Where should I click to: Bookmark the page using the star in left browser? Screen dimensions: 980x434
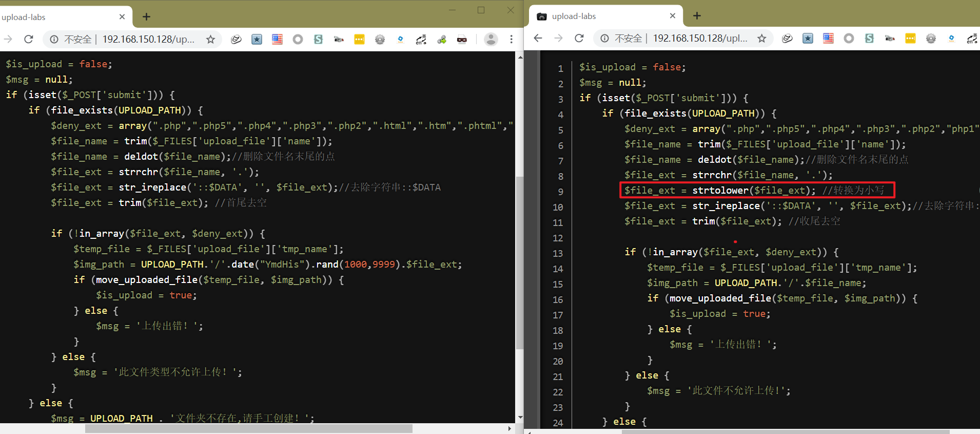pos(210,39)
